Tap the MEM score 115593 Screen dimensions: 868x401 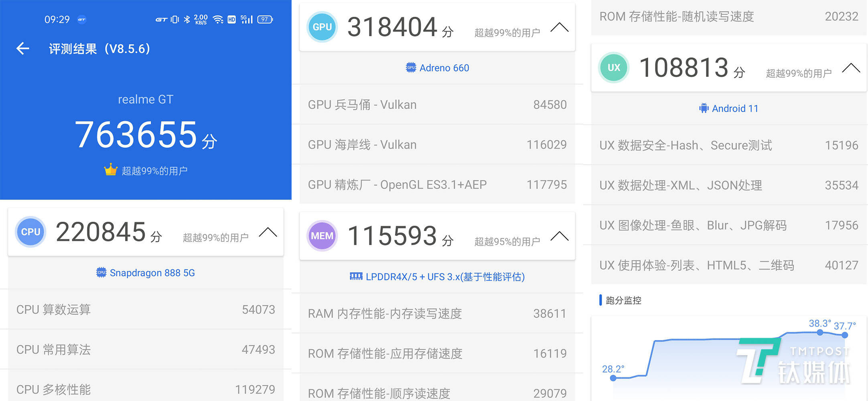[392, 236]
